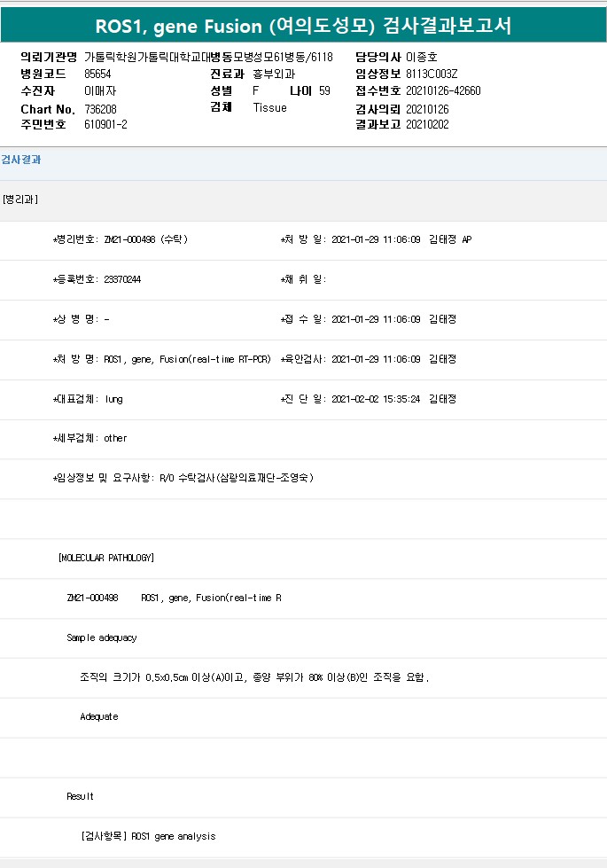Image resolution: width=607 pixels, height=868 pixels.
Task: Click the 대표검체 value lung
Action: coord(113,399)
